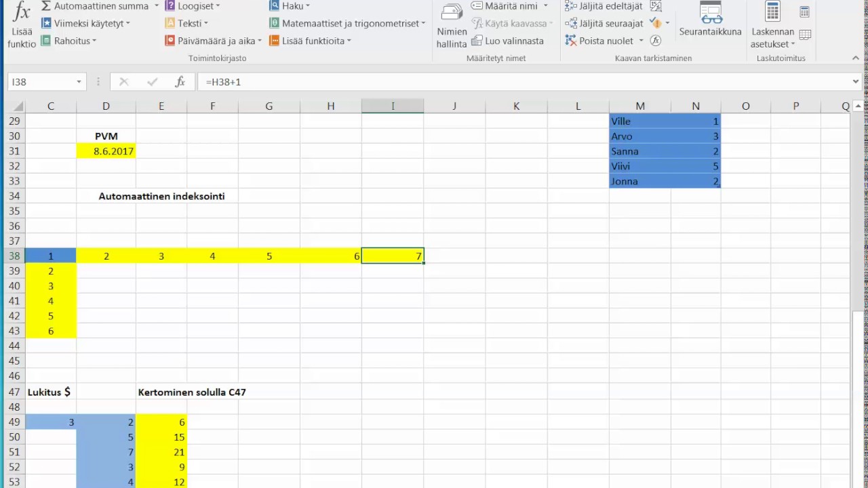Screen dimensions: 868x488
Task: Click fx insert function in formula bar
Action: [x=180, y=82]
